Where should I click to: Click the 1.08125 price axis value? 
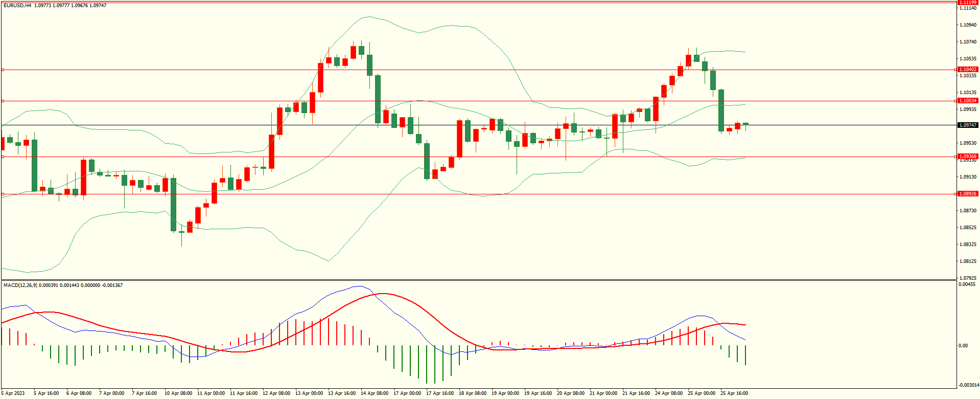tap(968, 261)
